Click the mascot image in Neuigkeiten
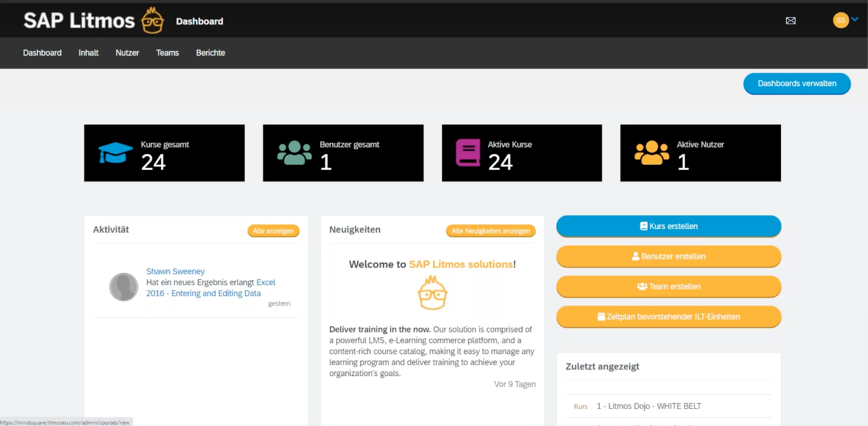Viewport: 868px width, 426px height. tap(432, 293)
